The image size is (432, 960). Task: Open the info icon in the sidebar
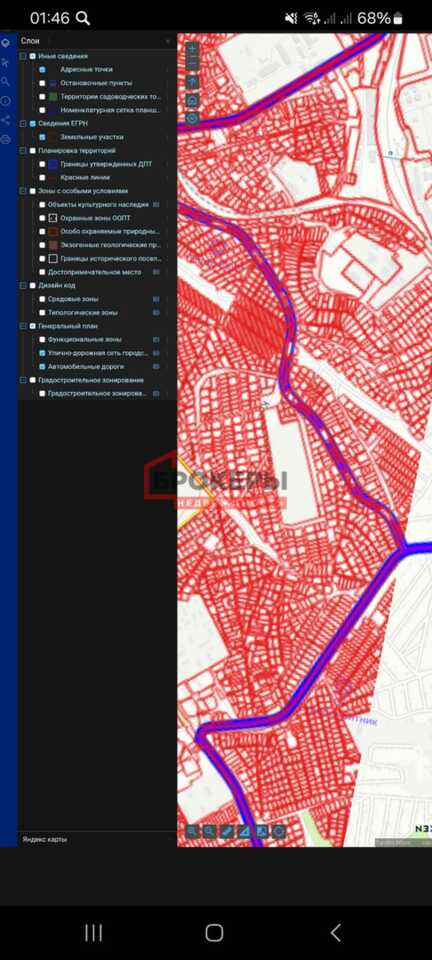pos(6,101)
